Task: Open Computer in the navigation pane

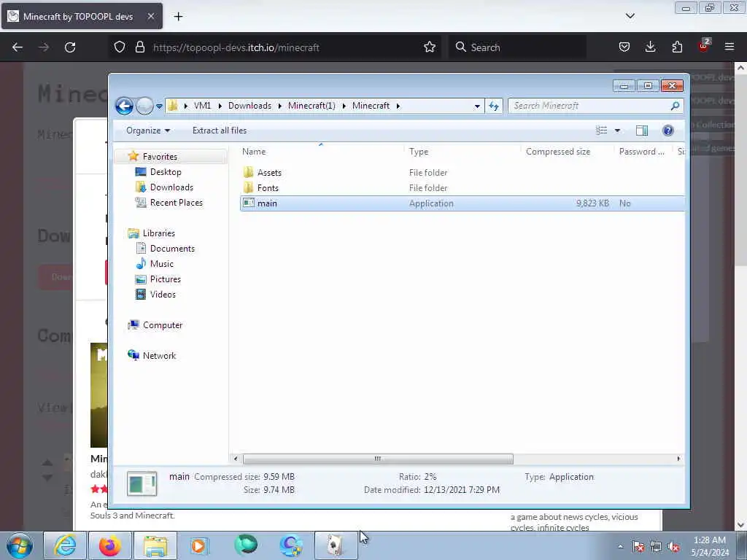Action: 163,325
